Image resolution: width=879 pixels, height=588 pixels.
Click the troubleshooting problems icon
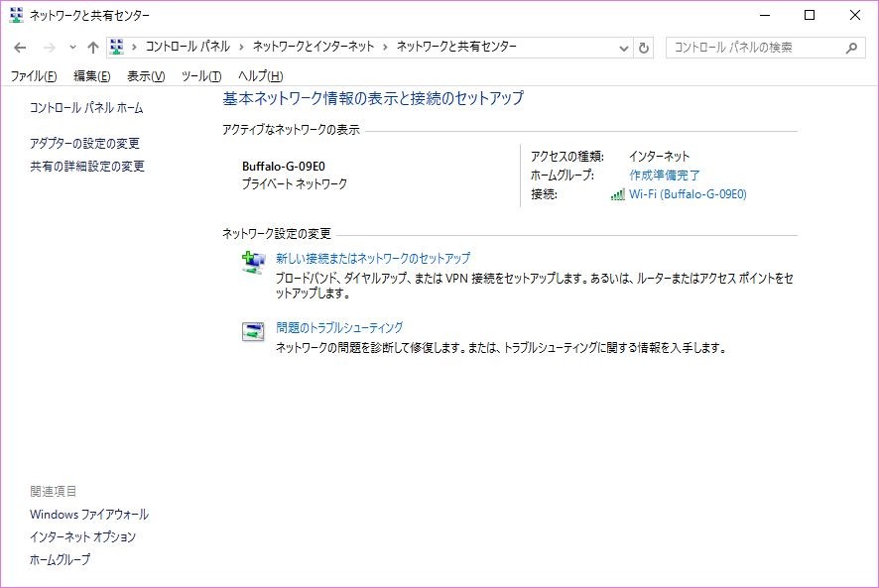(x=254, y=331)
